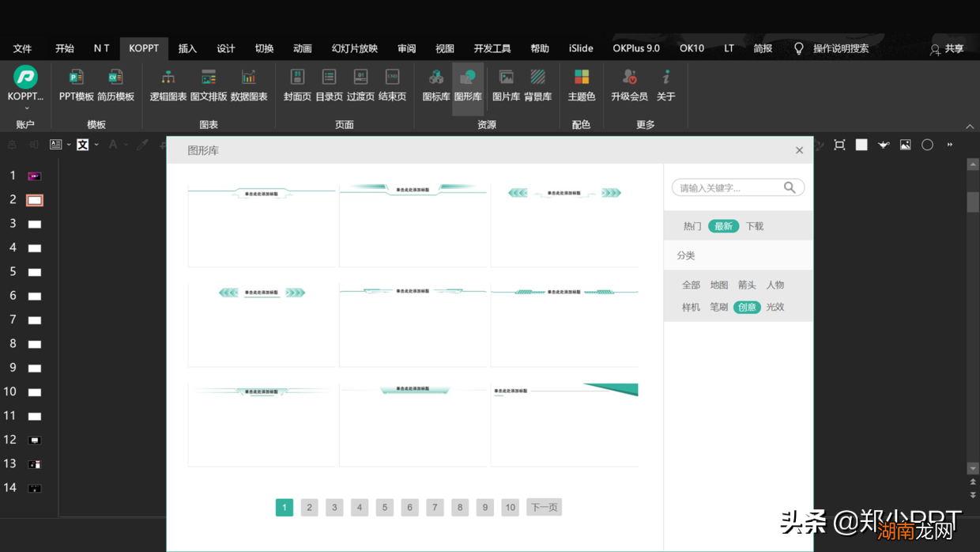This screenshot has height=552, width=980.
Task: Switch sorting to 热门
Action: (x=692, y=226)
